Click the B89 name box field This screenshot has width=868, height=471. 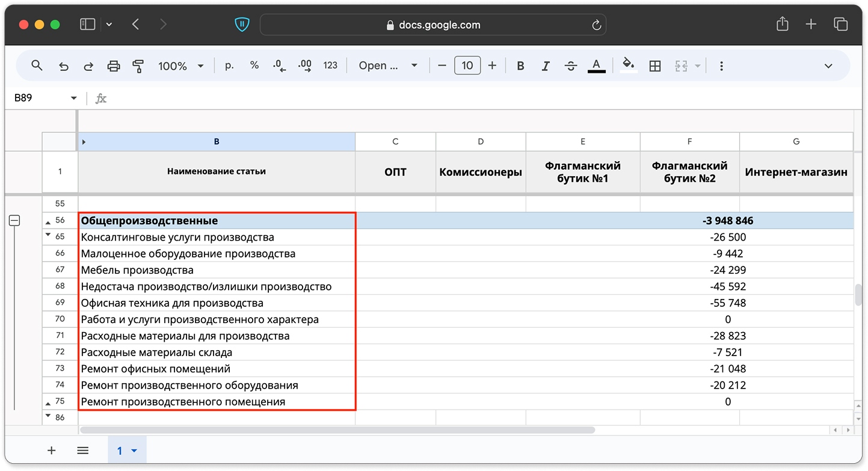pos(39,98)
